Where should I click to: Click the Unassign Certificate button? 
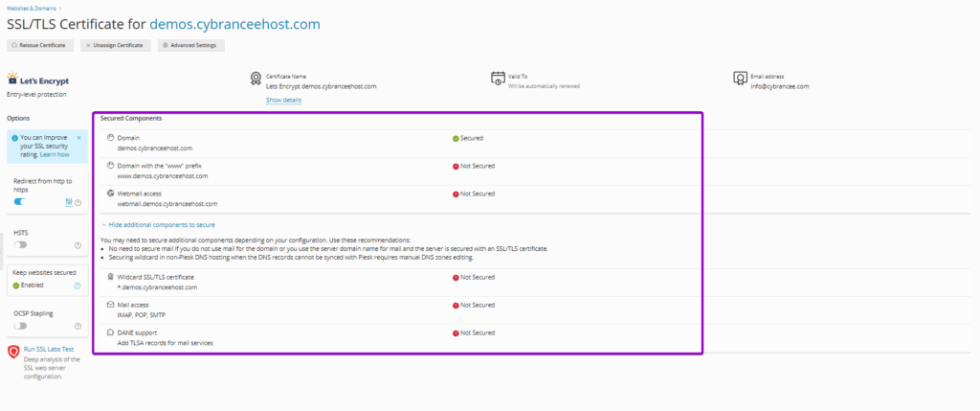116,46
